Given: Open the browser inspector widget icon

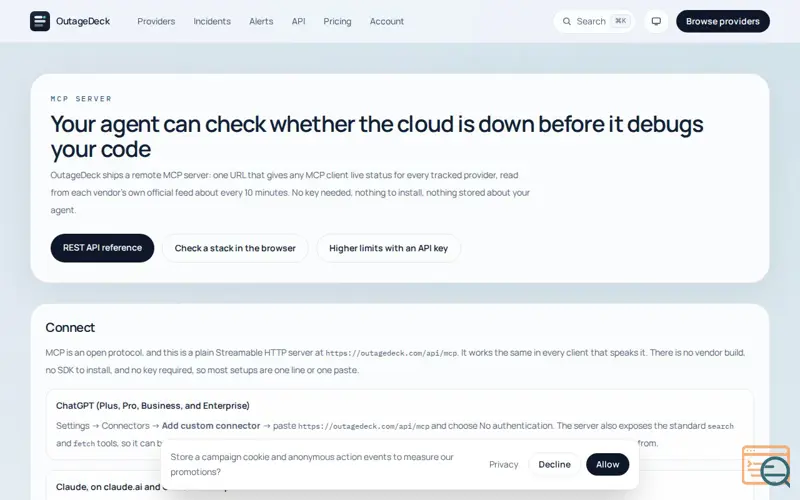Looking at the screenshot, I should 766,466.
